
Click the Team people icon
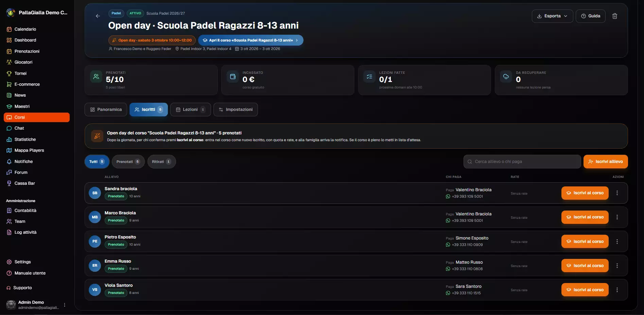click(x=9, y=221)
